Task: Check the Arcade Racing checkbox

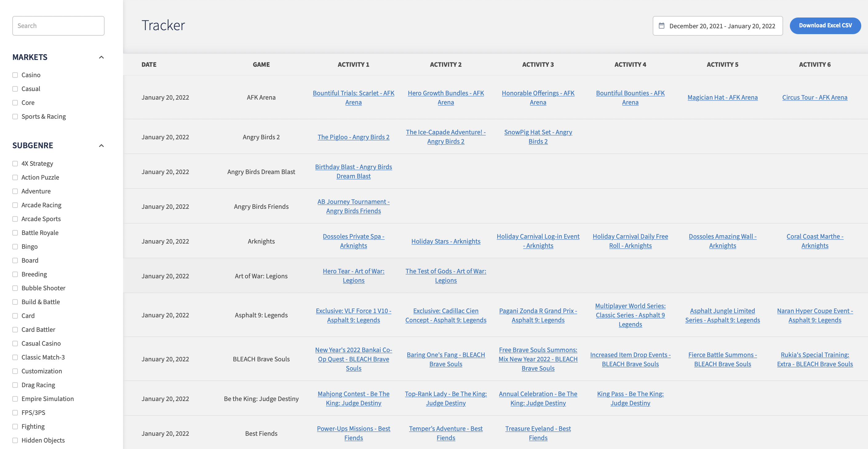Action: pyautogui.click(x=15, y=205)
